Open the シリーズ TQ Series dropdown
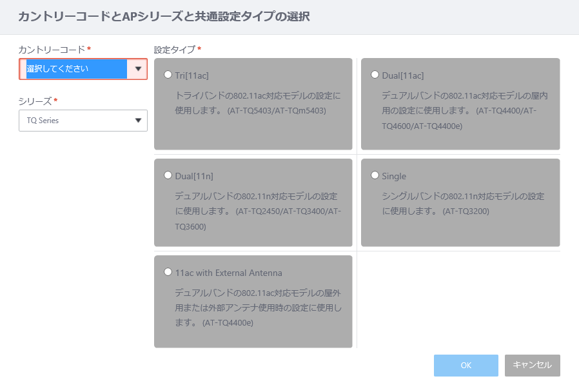Screen dimensions: 579x392 [83, 121]
